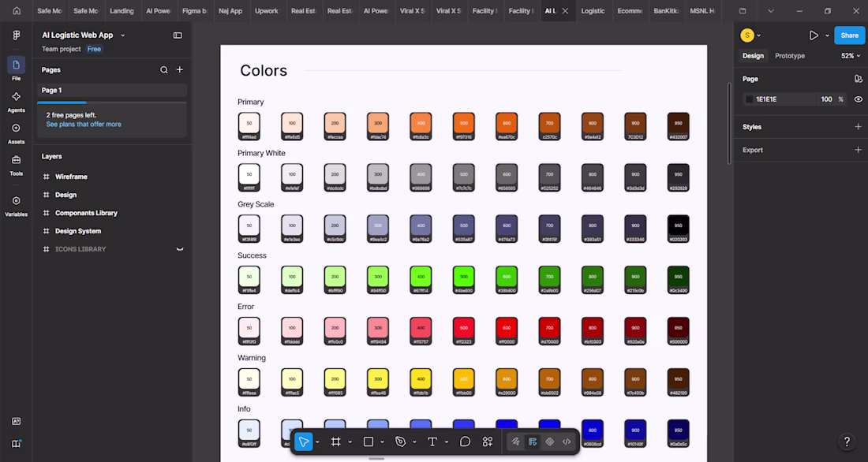The height and width of the screenshot is (462, 868).
Task: Switch to the Prototype tab
Action: click(789, 56)
